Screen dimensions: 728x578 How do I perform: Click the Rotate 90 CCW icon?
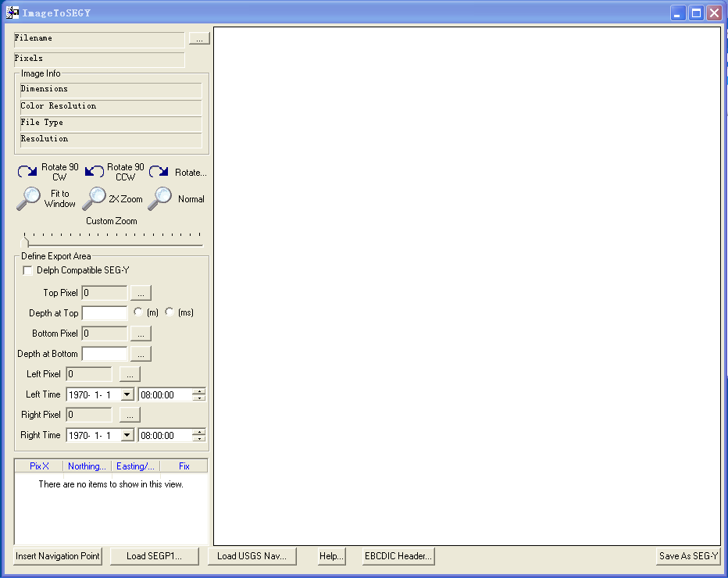pos(95,172)
